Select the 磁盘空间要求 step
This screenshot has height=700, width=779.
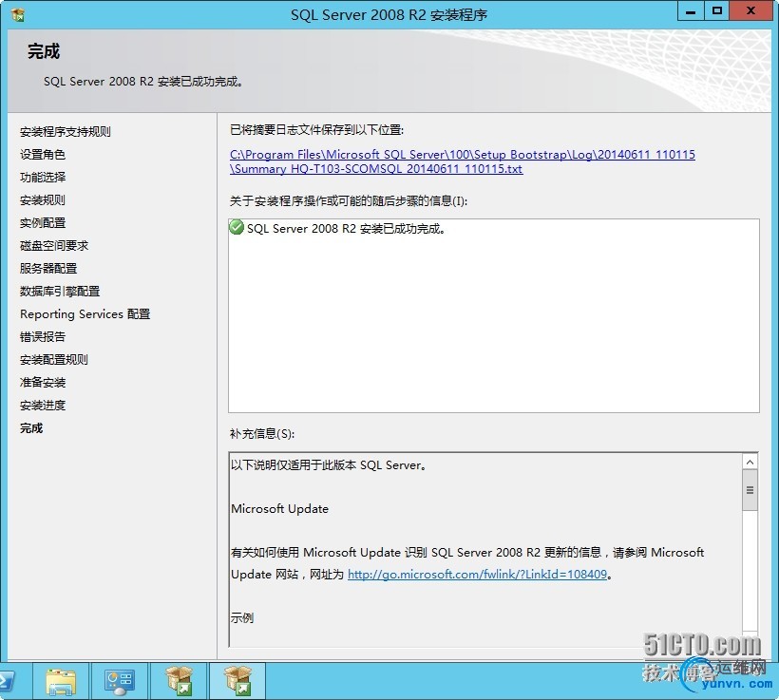click(x=54, y=245)
